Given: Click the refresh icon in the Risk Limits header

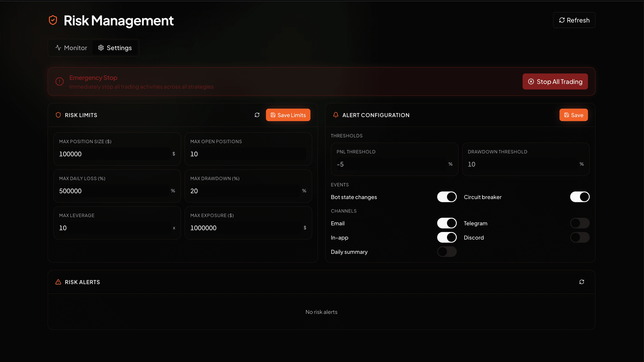Looking at the screenshot, I should click(257, 115).
